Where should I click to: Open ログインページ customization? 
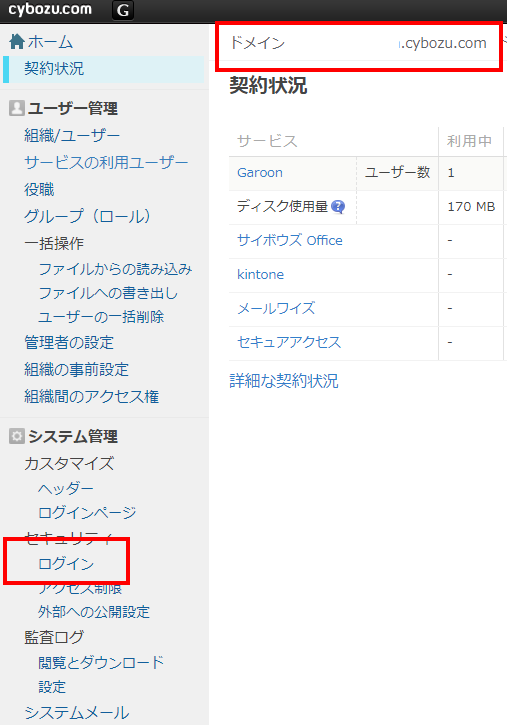[87, 512]
